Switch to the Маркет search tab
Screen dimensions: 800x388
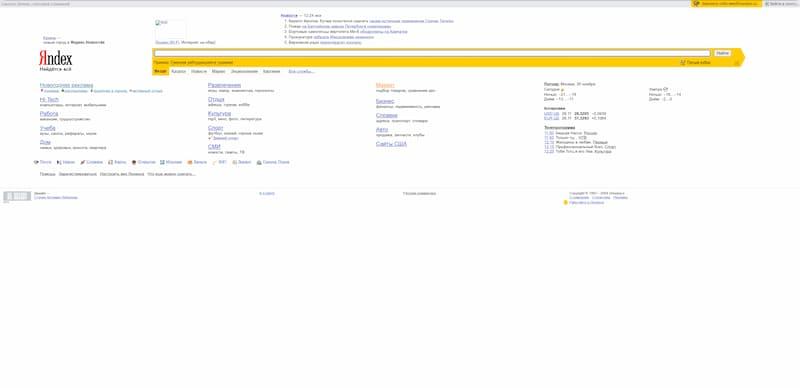pyautogui.click(x=219, y=71)
